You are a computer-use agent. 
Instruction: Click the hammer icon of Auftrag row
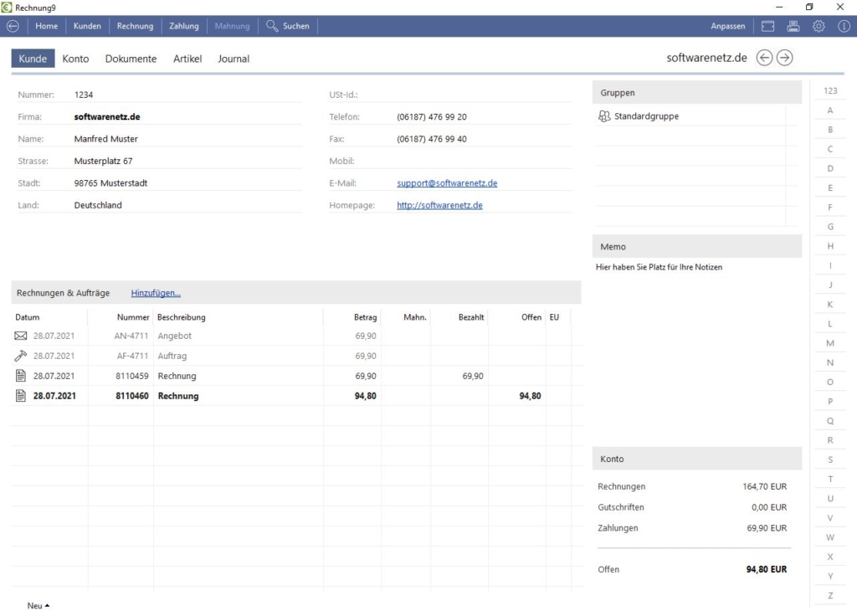tap(21, 356)
